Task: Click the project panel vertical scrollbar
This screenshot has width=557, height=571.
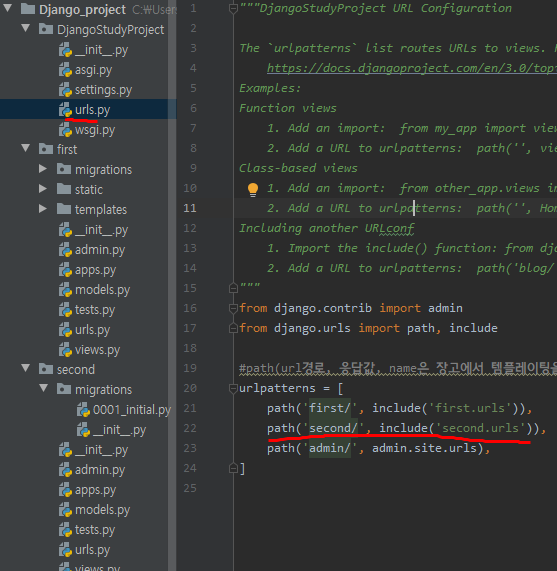Action: (x=172, y=286)
